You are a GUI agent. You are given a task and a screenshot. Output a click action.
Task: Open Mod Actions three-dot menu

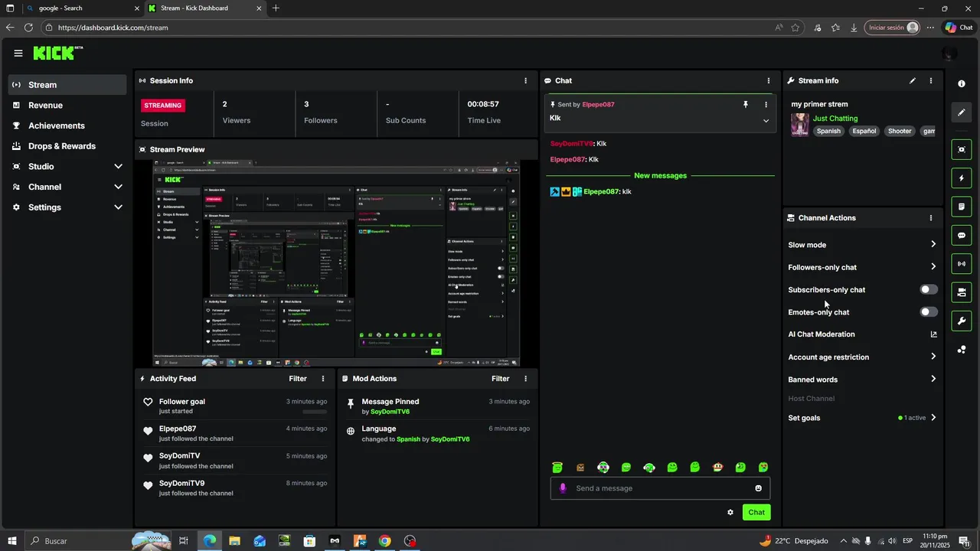tap(525, 379)
